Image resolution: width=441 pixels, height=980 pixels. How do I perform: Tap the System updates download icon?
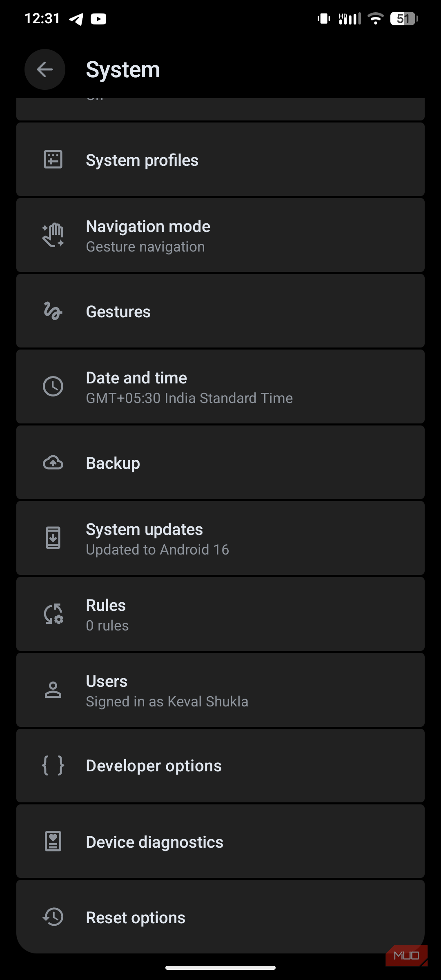coord(53,538)
